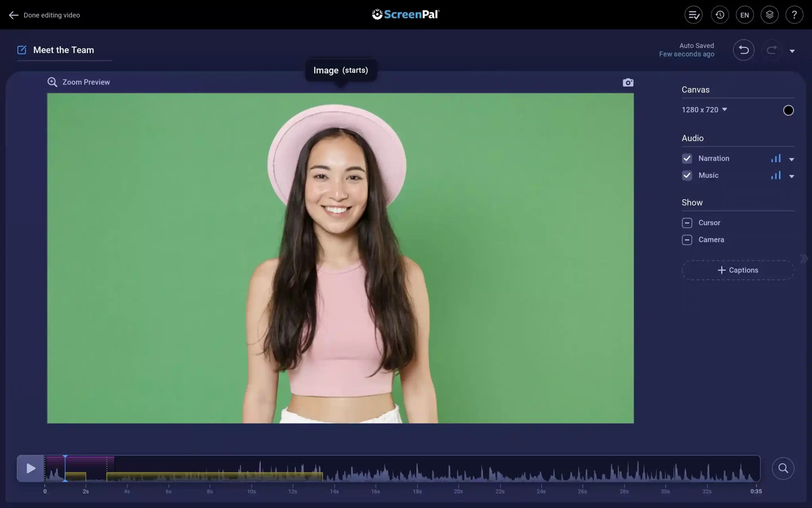Image resolution: width=812 pixels, height=508 pixels.
Task: Click the EN language icon
Action: [x=745, y=15]
